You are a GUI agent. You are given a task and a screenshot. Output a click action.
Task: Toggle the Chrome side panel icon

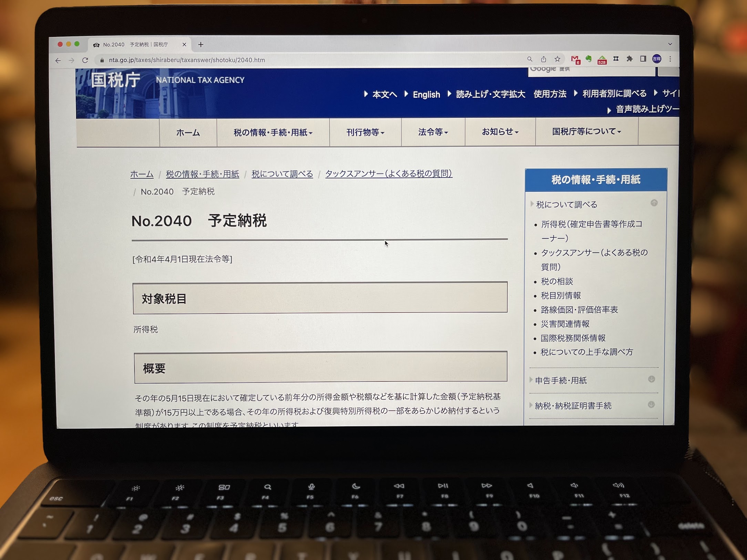(x=643, y=59)
